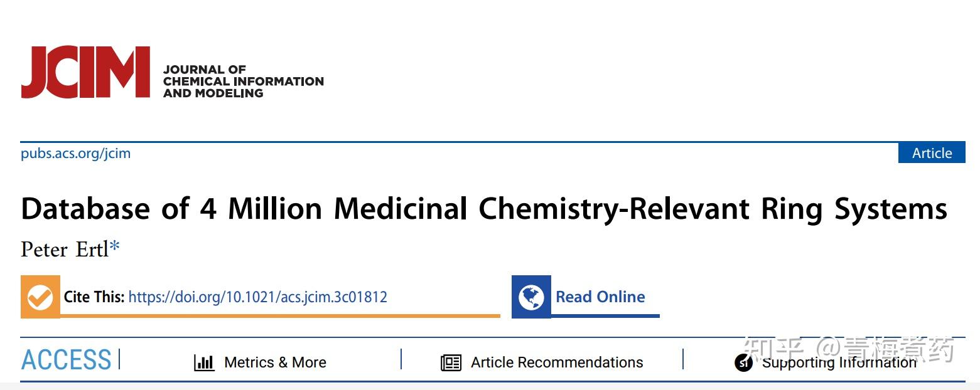Select the Metrics & More bar chart icon
The height and width of the screenshot is (390, 980).
coord(204,362)
